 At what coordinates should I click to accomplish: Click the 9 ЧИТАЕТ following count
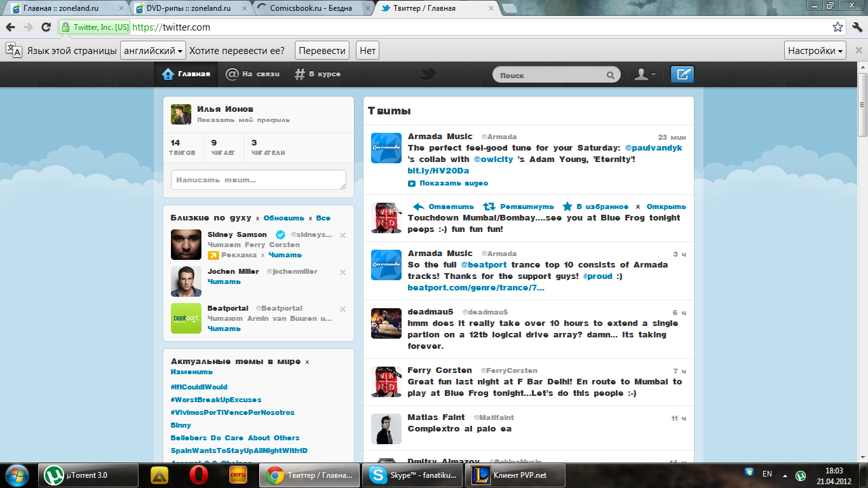(x=223, y=147)
